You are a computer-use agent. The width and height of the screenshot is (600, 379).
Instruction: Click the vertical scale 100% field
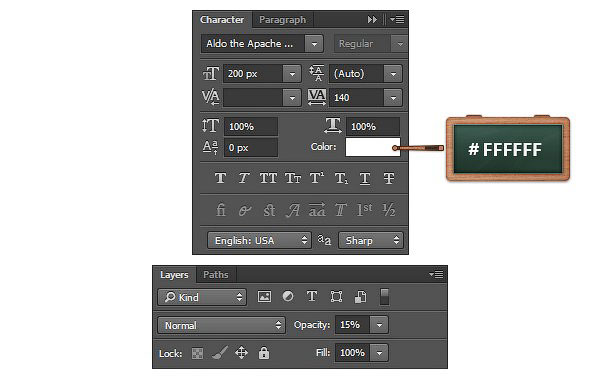[251, 126]
